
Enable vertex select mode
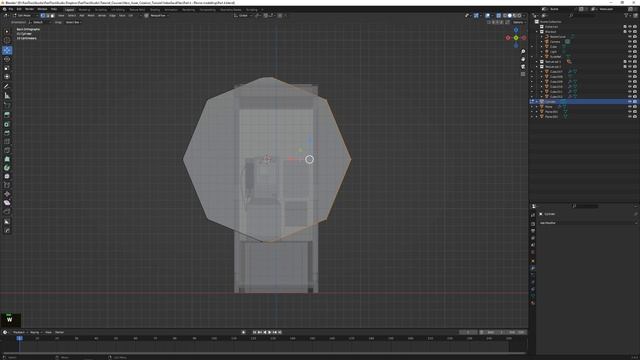click(x=42, y=16)
